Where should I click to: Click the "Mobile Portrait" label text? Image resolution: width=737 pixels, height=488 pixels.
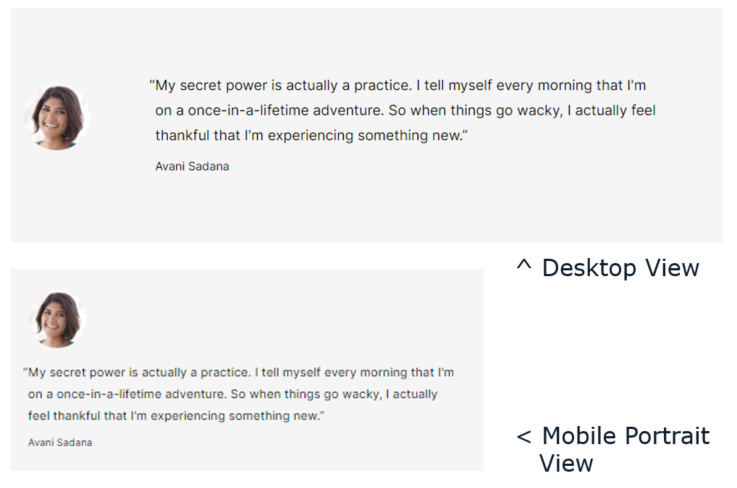click(x=625, y=436)
